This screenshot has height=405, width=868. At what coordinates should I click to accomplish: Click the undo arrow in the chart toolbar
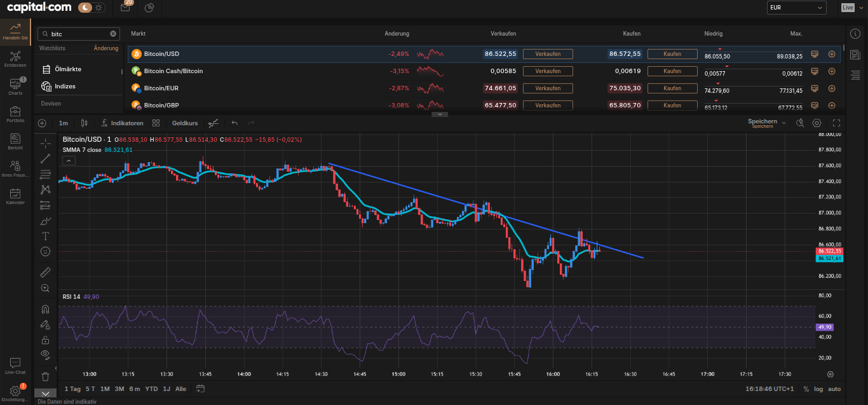tap(233, 123)
